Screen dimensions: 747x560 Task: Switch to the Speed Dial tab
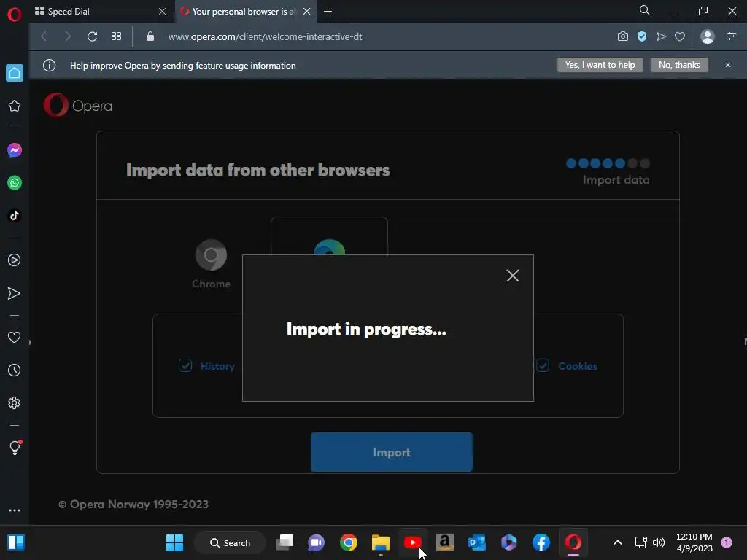point(100,12)
